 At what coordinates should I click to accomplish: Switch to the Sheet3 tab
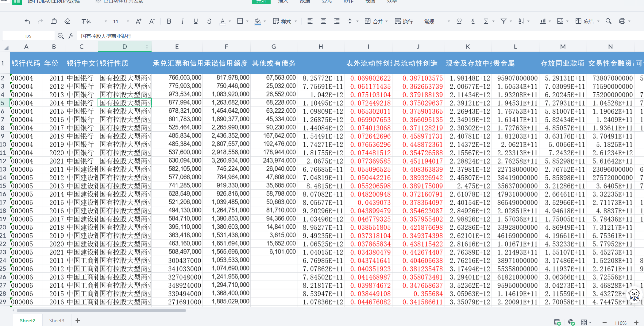click(x=57, y=320)
